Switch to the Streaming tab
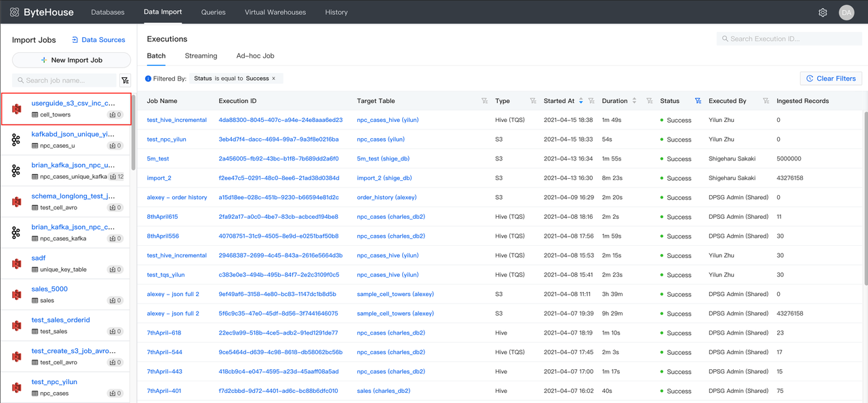The height and width of the screenshot is (403, 868). tap(201, 56)
